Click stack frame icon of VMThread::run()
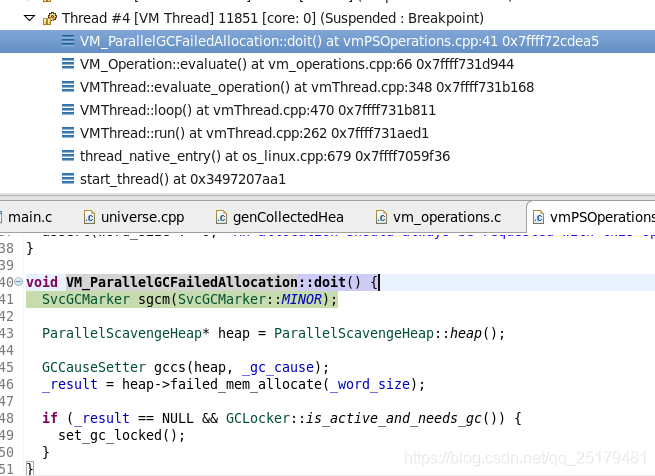The width and height of the screenshot is (655, 476). (x=68, y=132)
